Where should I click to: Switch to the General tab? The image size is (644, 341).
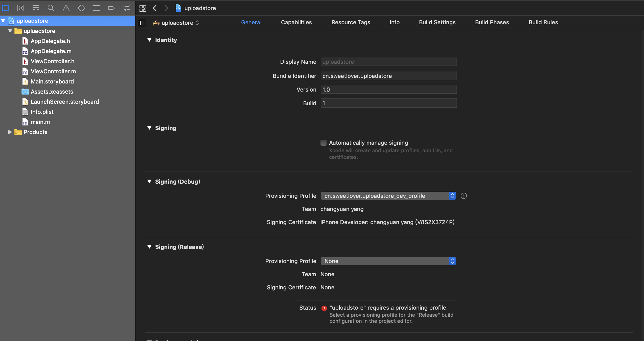coord(251,22)
